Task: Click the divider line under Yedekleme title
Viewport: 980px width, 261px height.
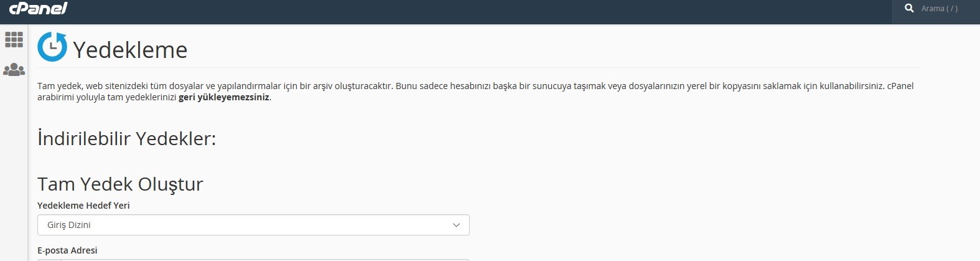Action: pyautogui.click(x=479, y=67)
